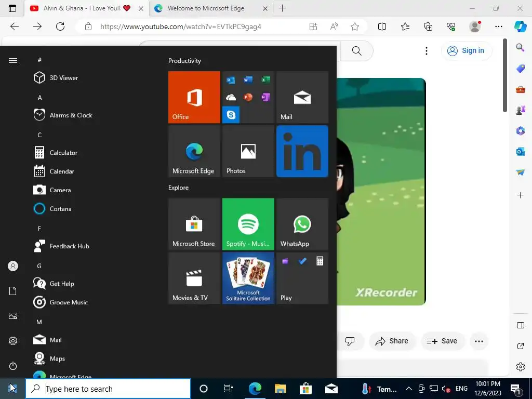Open PowerPoint icon in Office apps tile
532x399 pixels.
pos(248,97)
